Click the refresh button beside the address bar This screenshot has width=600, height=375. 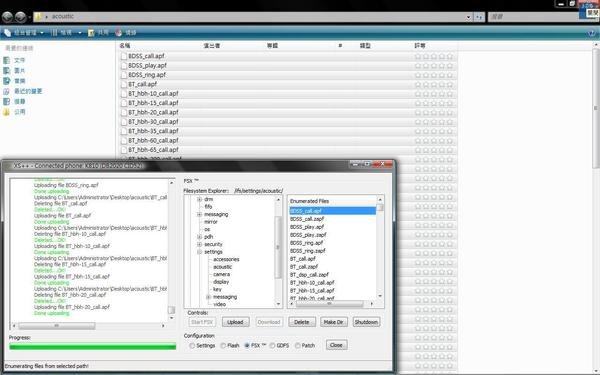tap(479, 17)
